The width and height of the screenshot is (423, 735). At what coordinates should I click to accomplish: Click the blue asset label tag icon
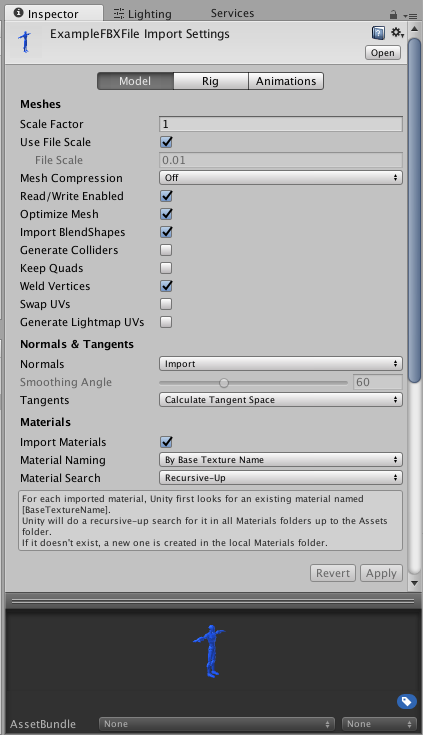(407, 701)
